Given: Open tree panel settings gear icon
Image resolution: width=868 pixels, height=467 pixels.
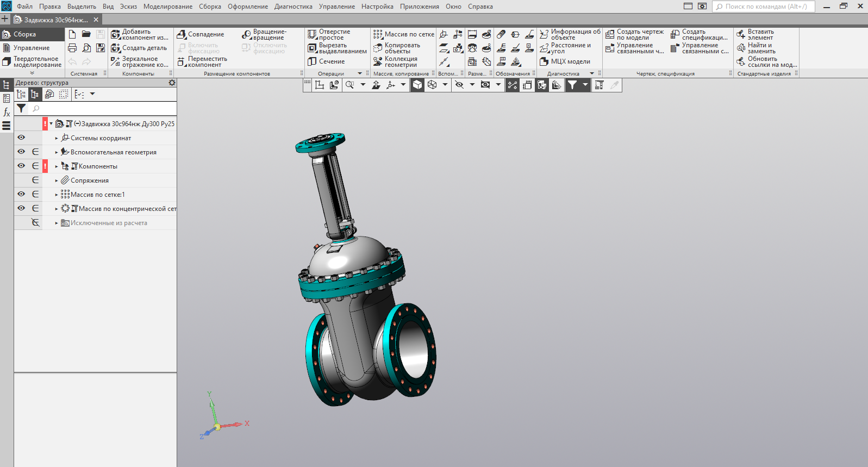Looking at the screenshot, I should pyautogui.click(x=172, y=83).
